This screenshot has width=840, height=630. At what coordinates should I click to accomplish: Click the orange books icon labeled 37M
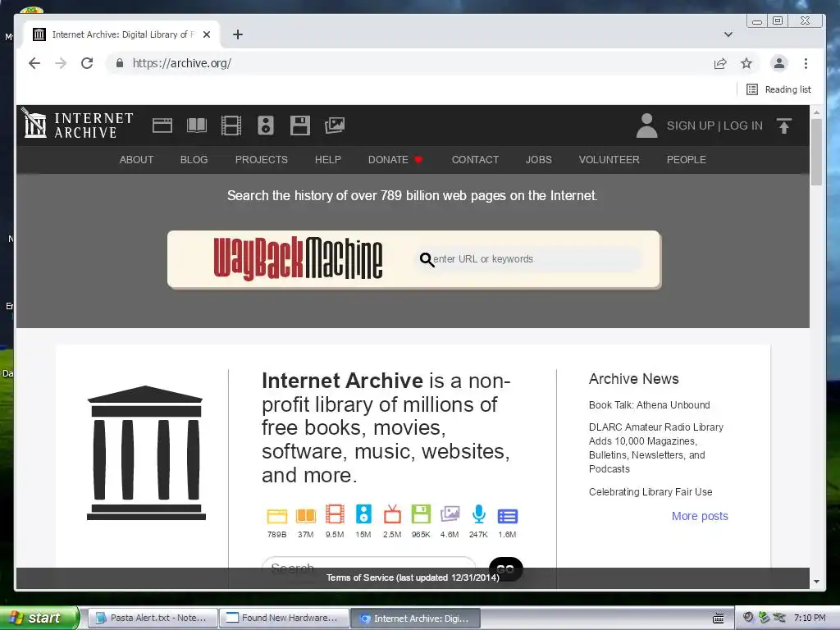click(x=306, y=515)
